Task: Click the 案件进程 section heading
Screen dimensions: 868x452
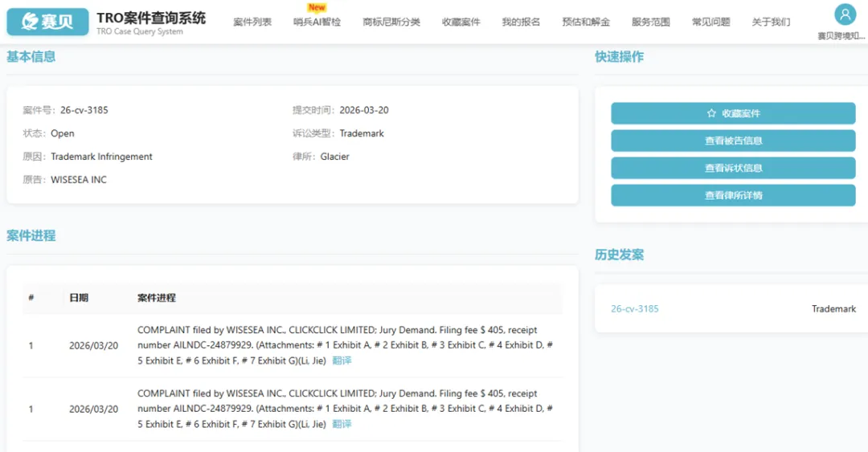Action: [x=31, y=236]
